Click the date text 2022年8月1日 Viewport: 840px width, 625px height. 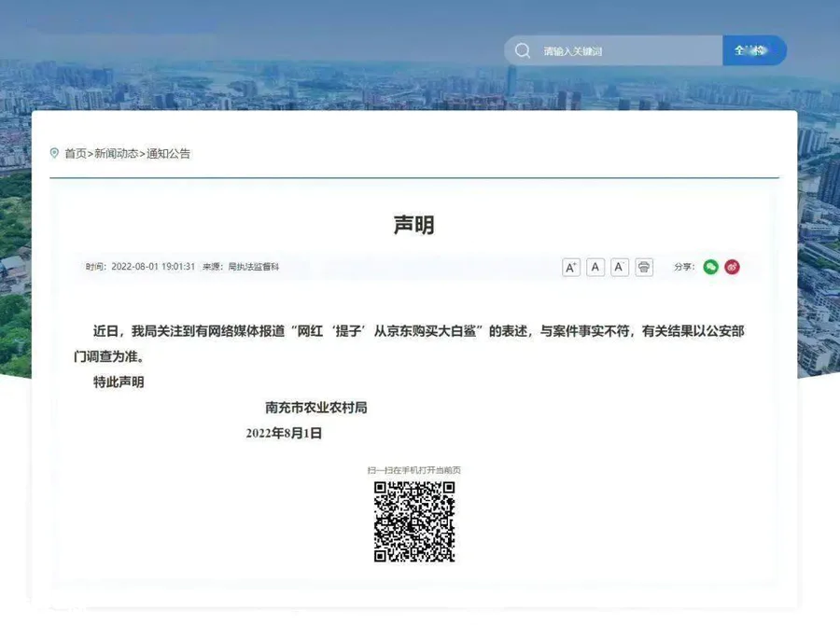point(284,433)
